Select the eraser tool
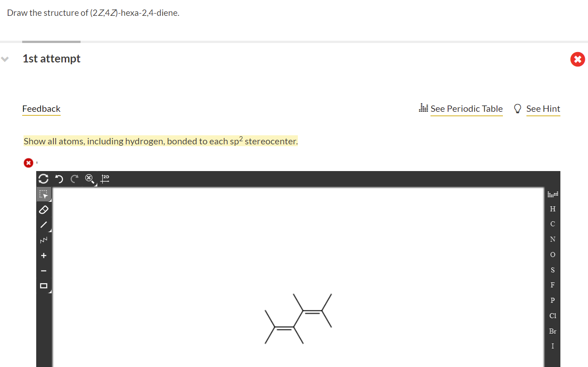This screenshot has height=367, width=588. point(43,209)
